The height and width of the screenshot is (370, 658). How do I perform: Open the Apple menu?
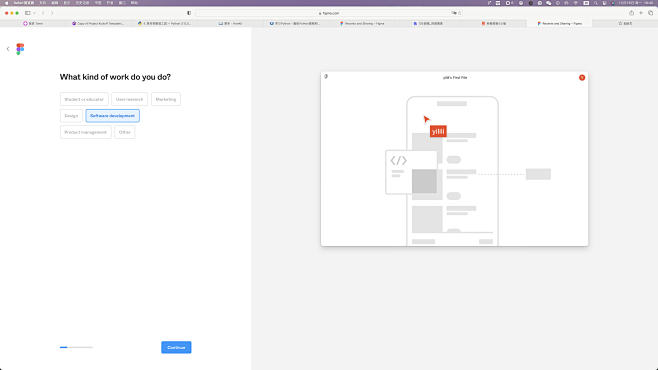tap(6, 3)
